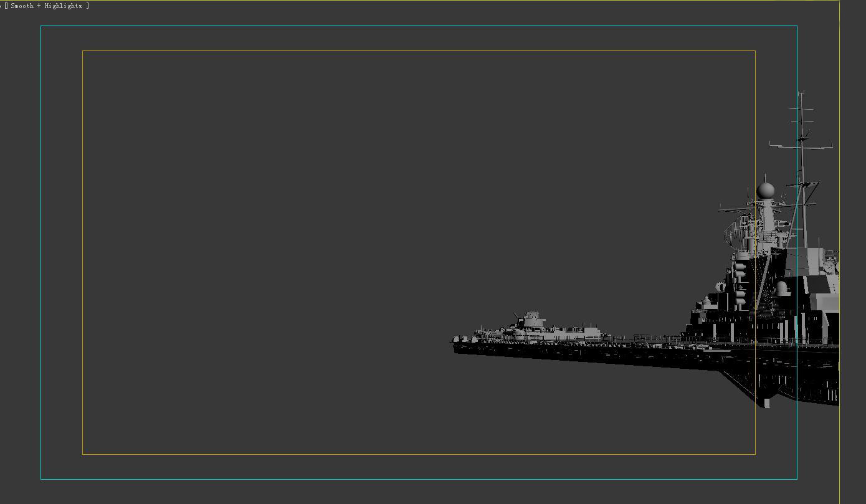The width and height of the screenshot is (866, 504).
Task: Open the Smooth + Highlights shading menu
Action: click(47, 6)
